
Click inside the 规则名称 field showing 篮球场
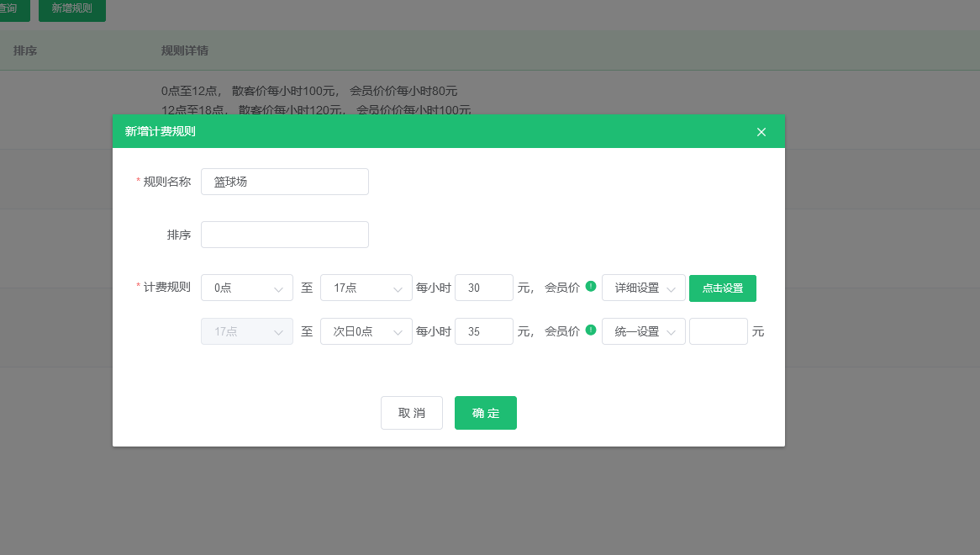click(284, 182)
